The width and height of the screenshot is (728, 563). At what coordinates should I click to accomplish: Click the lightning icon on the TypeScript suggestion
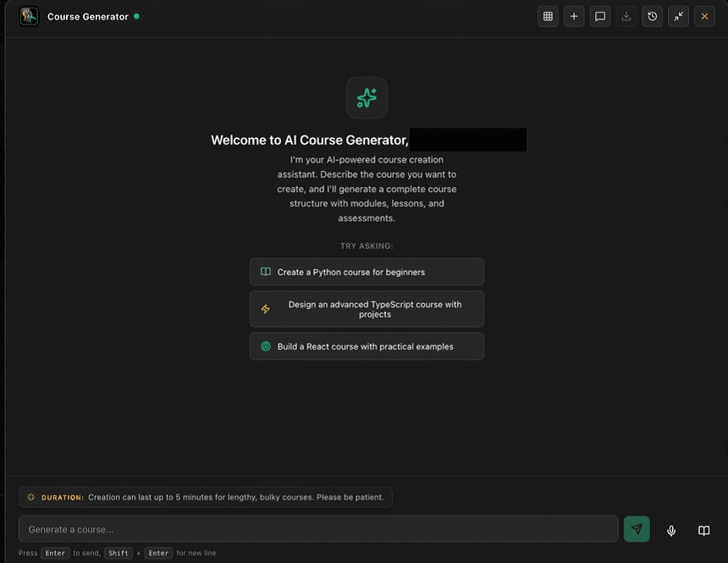(265, 309)
